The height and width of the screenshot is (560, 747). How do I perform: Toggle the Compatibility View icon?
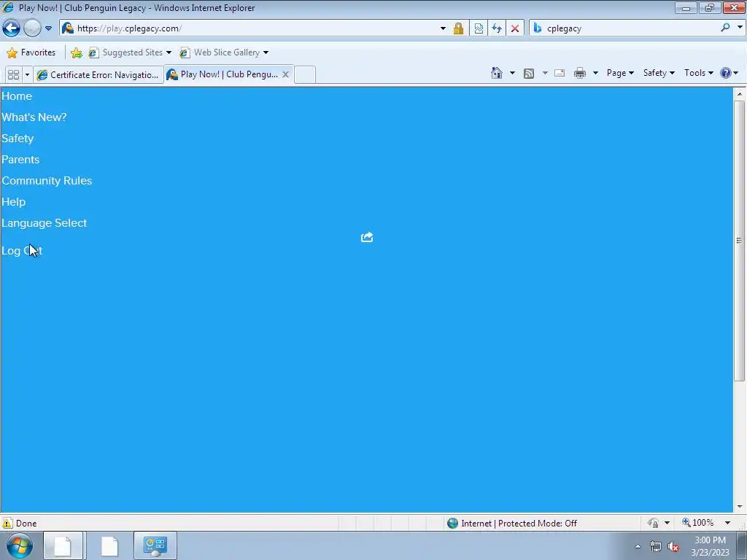[x=479, y=28]
